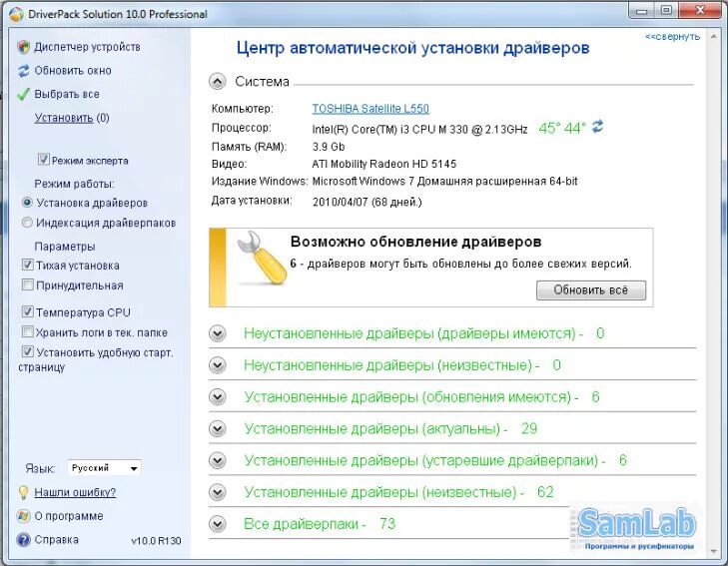Click the scrollbar down arrow
The image size is (728, 566).
coord(714,552)
